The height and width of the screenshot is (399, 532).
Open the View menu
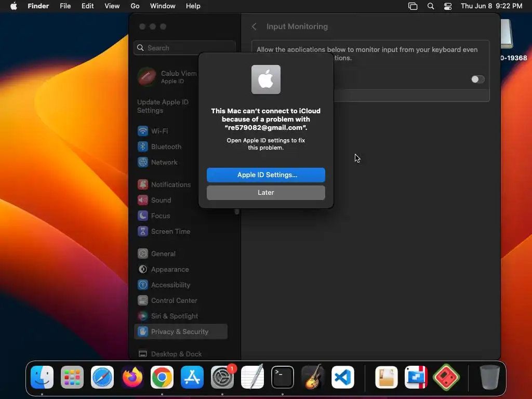pyautogui.click(x=112, y=6)
